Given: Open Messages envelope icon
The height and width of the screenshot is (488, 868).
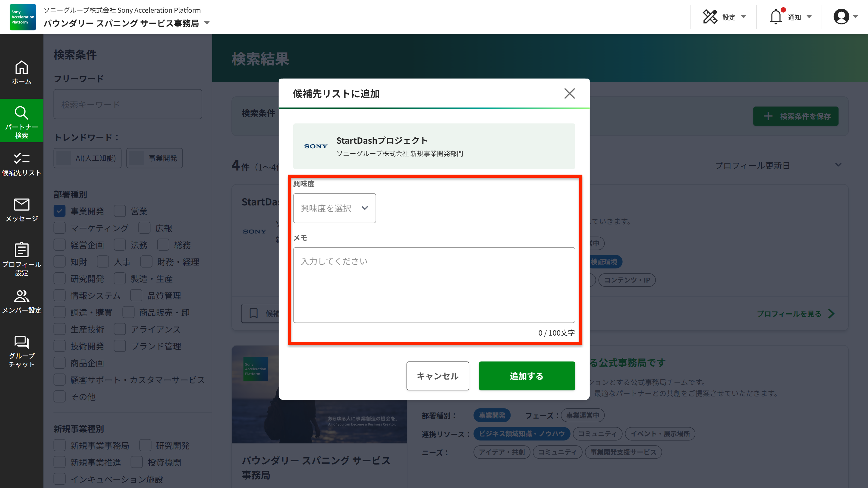Looking at the screenshot, I should (x=22, y=205).
